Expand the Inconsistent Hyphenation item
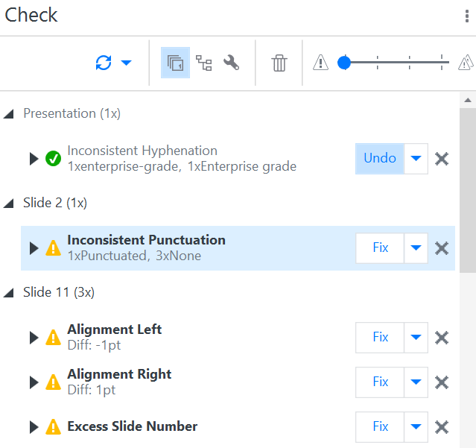This screenshot has width=476, height=448. click(34, 159)
